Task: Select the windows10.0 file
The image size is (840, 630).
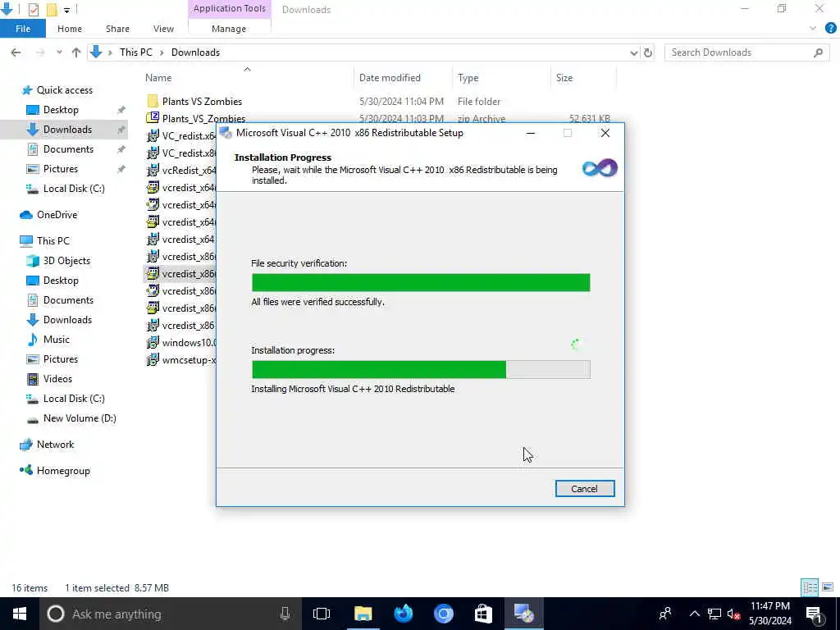Action: tap(182, 343)
